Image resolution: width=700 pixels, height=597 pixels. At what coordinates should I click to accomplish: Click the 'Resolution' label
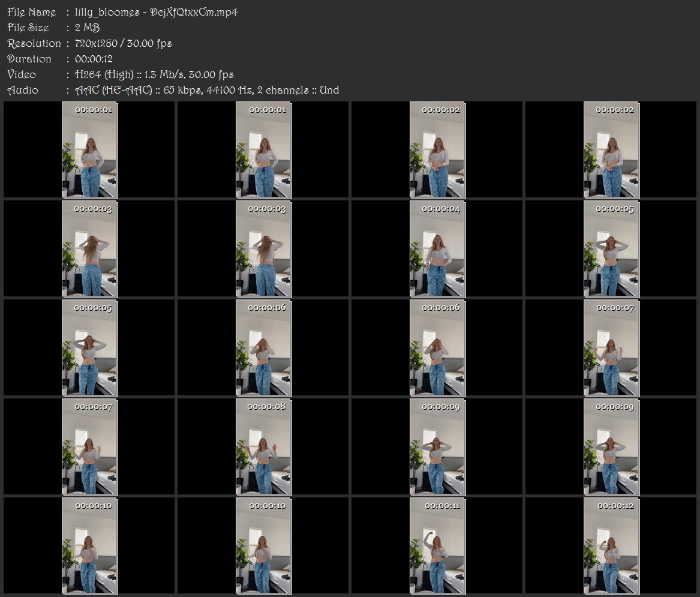click(x=34, y=43)
